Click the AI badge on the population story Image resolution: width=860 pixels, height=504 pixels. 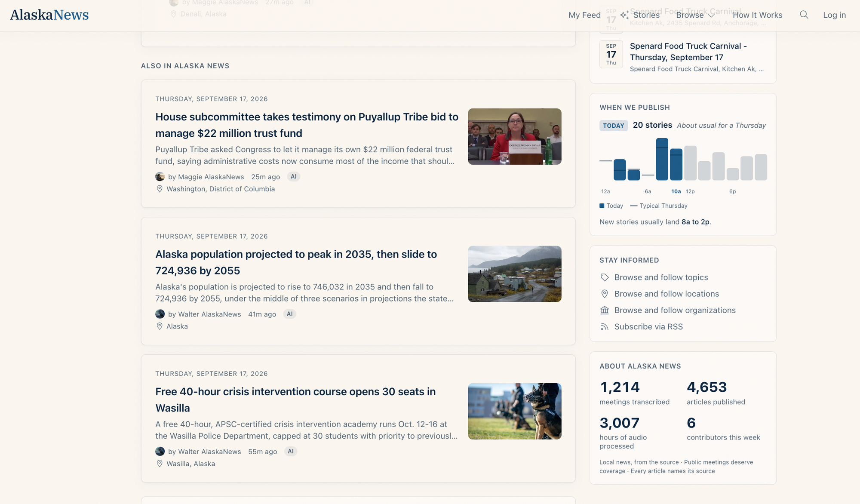289,314
